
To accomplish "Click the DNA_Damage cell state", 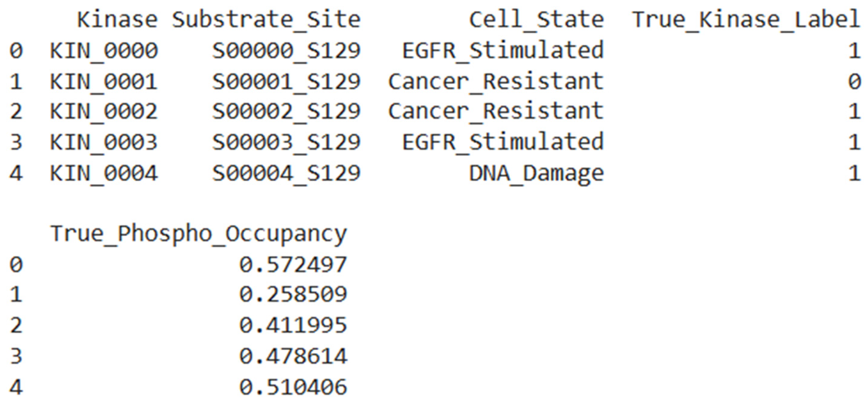I will click(x=536, y=173).
